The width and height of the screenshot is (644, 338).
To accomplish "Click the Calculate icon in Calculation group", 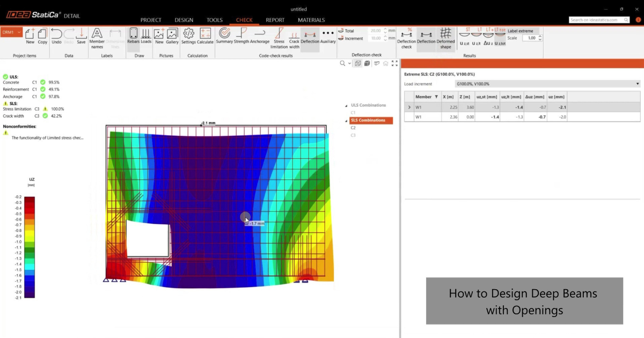I will [x=204, y=35].
